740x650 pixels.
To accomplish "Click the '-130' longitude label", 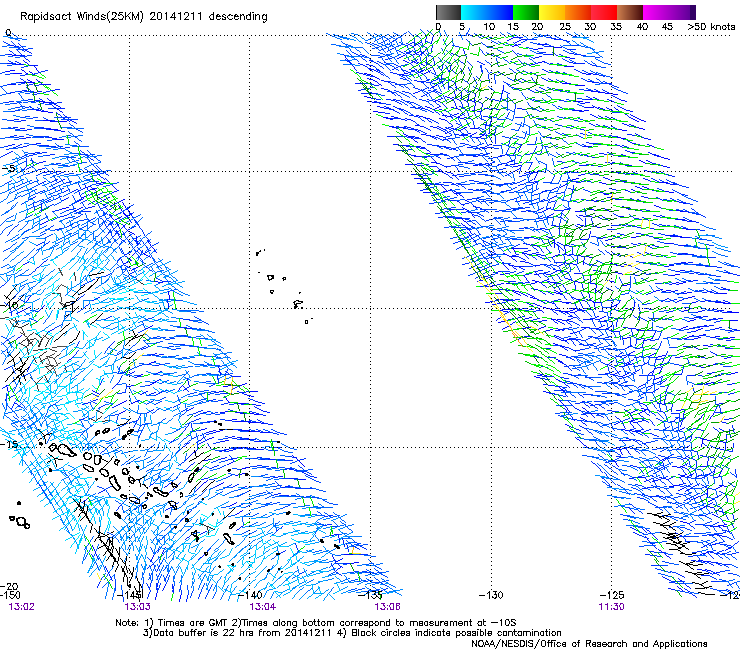I will click(x=491, y=595).
